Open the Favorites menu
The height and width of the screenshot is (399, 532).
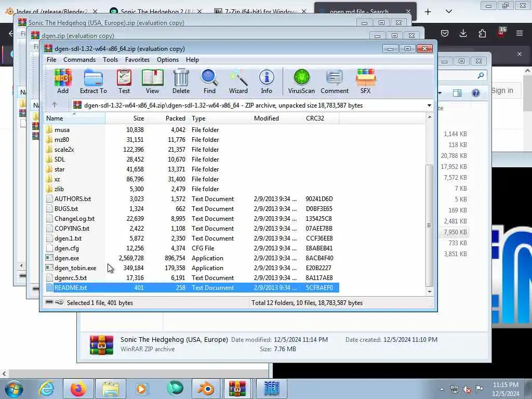click(x=137, y=60)
